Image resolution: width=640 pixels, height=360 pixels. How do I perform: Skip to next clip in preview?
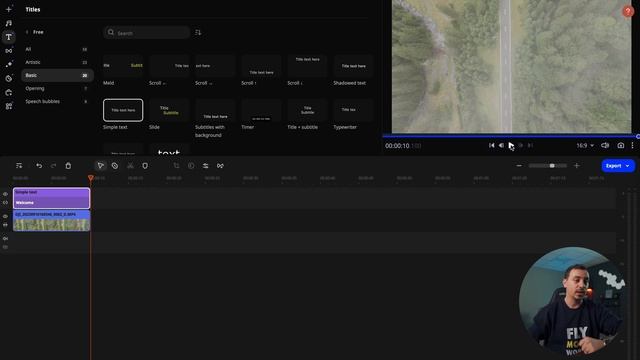tap(530, 145)
